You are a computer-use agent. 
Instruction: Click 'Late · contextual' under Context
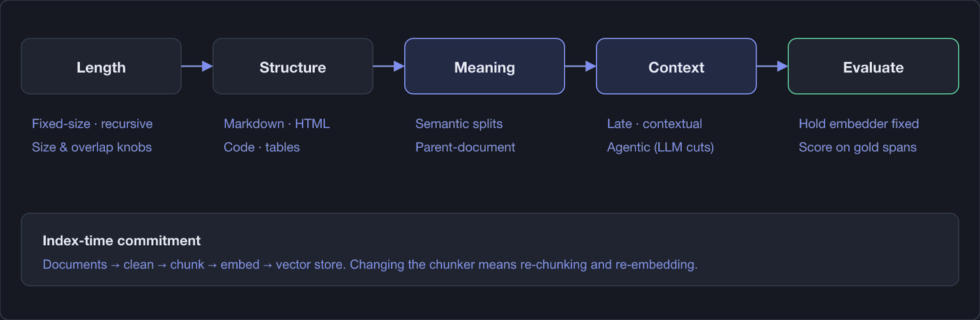coord(655,124)
